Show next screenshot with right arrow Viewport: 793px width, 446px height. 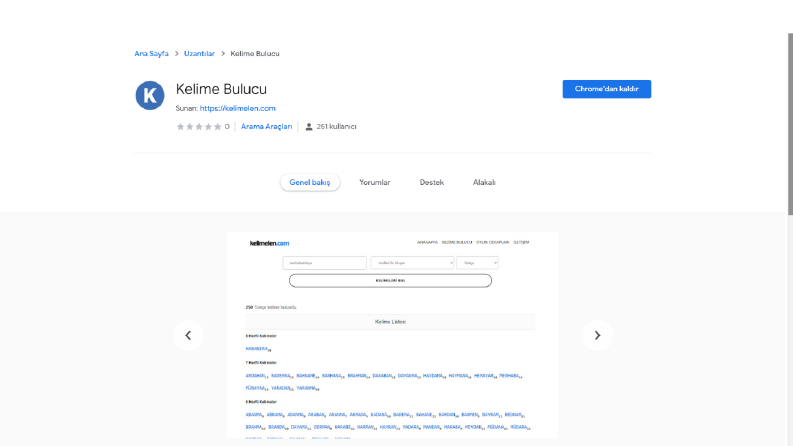point(597,335)
